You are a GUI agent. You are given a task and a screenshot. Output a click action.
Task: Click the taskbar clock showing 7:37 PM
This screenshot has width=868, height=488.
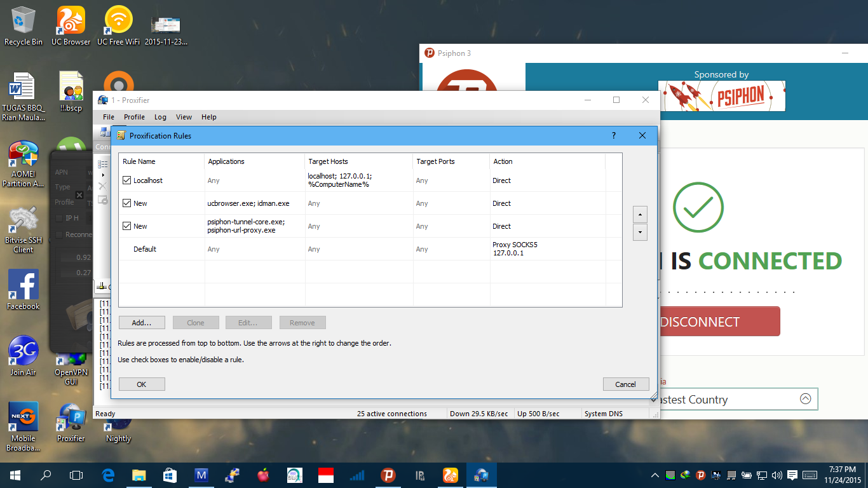coord(843,475)
